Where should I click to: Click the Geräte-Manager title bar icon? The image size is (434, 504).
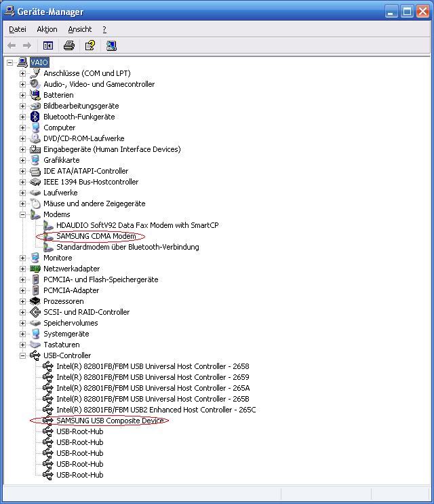tap(9, 12)
